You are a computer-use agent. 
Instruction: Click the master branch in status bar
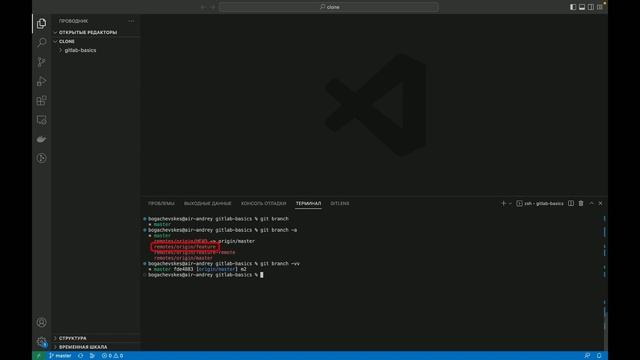[x=60, y=356]
